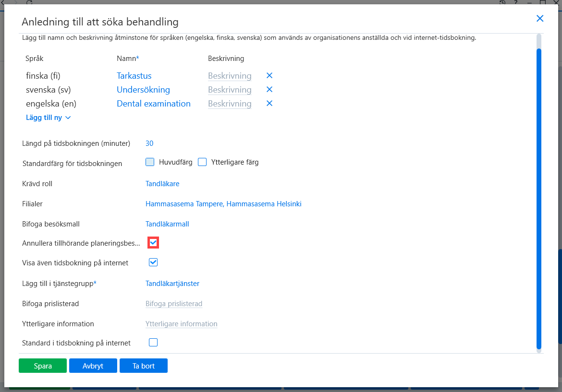The height and width of the screenshot is (392, 562).
Task: Check Standard i tidsbokning på internet
Action: pos(153,343)
